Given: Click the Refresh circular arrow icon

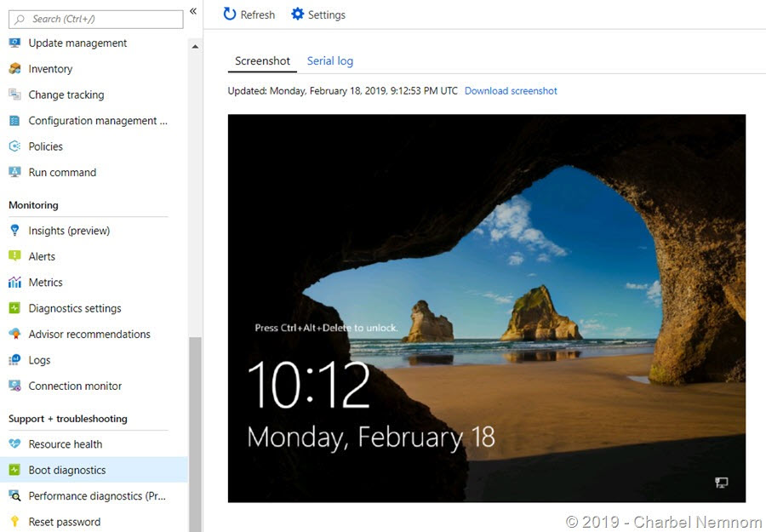Looking at the screenshot, I should click(229, 14).
